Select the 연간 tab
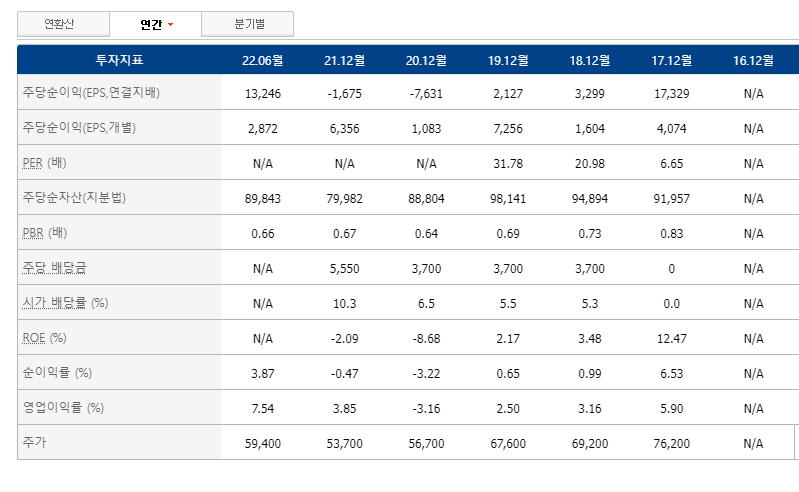The image size is (799, 492). [x=155, y=24]
